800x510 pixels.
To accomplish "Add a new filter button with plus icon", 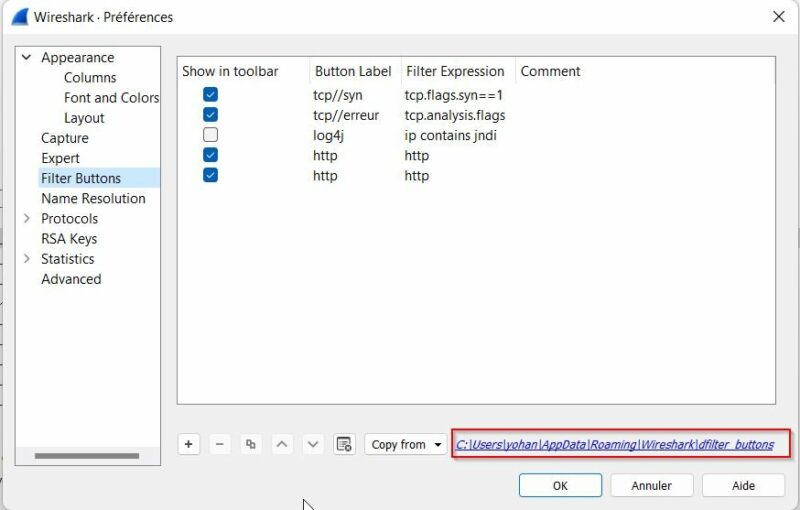I will pyautogui.click(x=188, y=444).
